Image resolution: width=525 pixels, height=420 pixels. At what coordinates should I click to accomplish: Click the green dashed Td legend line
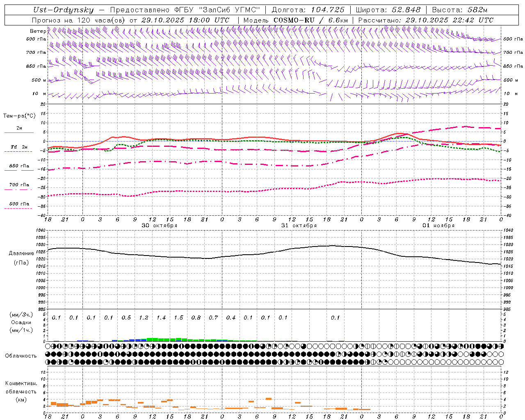pyautogui.click(x=18, y=151)
